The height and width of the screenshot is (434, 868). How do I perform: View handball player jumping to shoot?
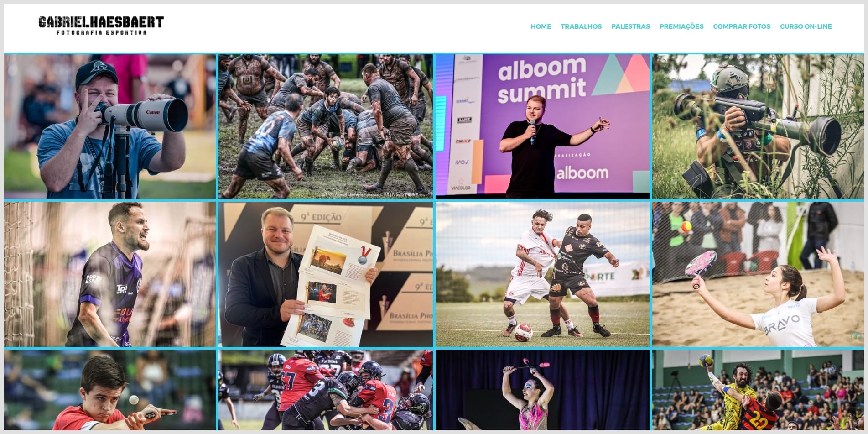pyautogui.click(x=758, y=390)
